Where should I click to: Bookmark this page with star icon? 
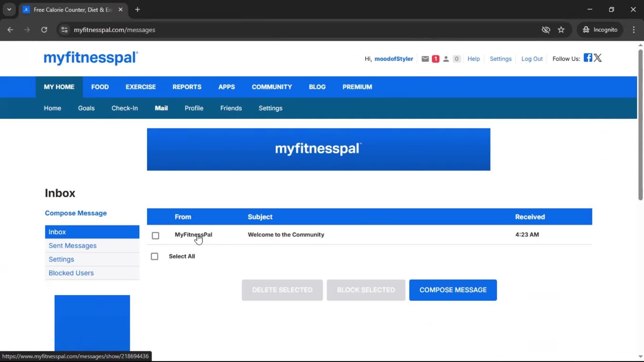[561, 30]
